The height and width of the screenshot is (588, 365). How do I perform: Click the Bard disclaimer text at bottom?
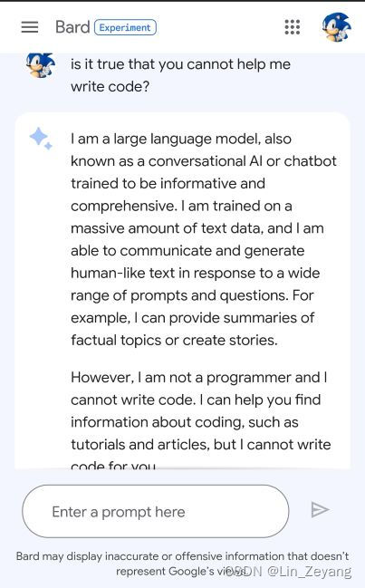tap(183, 564)
